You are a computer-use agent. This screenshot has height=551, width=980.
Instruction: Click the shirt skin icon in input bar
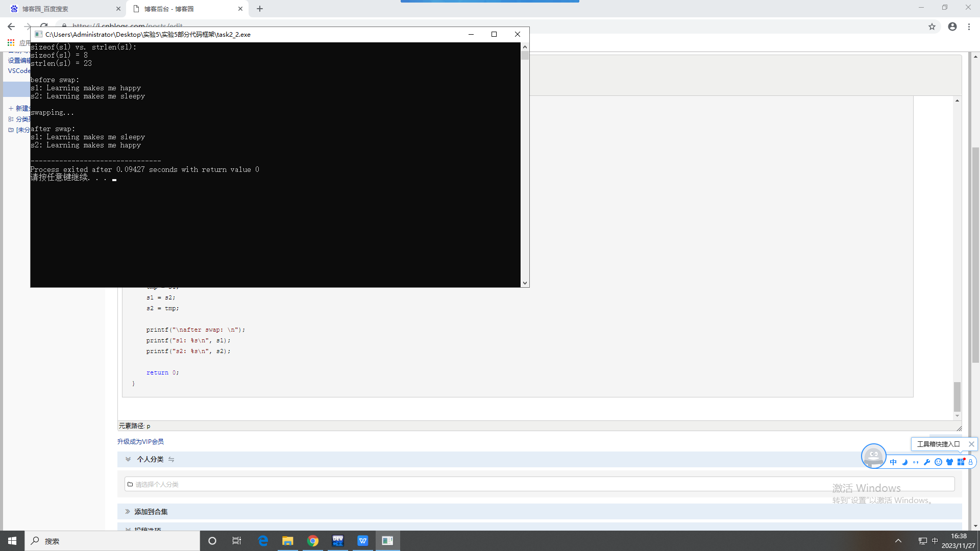coord(949,462)
